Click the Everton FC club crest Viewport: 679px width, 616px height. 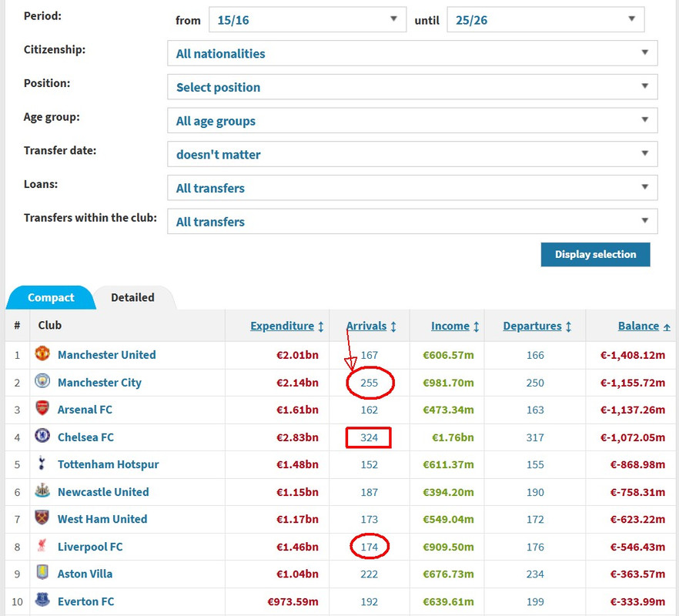[x=42, y=600]
